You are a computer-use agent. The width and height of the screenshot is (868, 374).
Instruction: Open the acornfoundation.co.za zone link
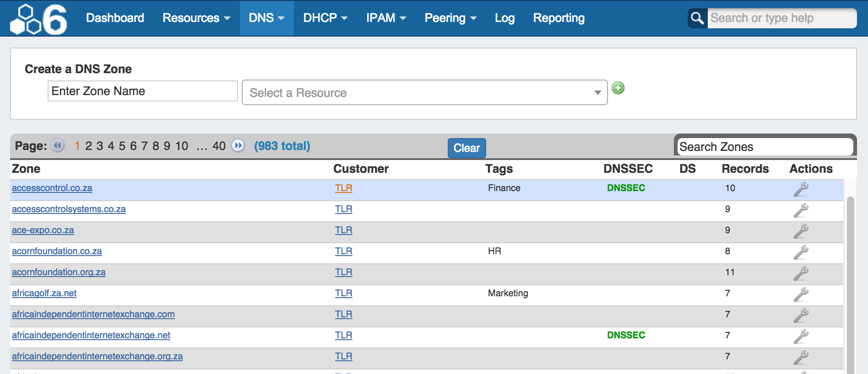[x=57, y=251]
